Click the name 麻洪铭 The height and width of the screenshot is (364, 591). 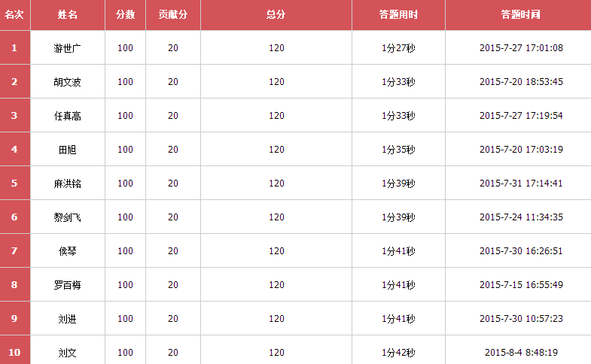68,184
